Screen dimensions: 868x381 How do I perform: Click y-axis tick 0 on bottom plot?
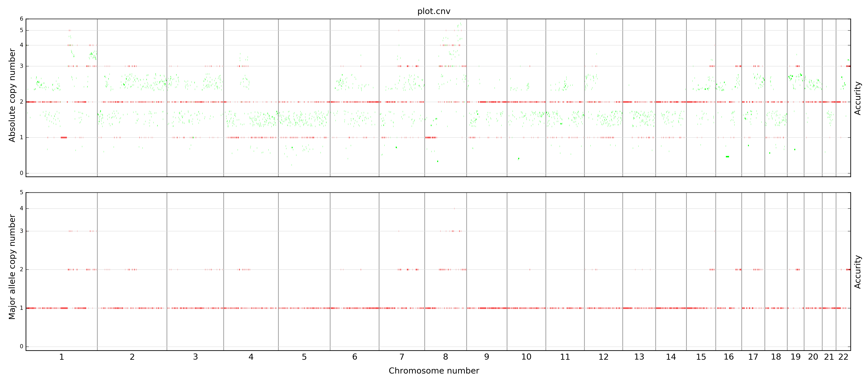(x=22, y=347)
